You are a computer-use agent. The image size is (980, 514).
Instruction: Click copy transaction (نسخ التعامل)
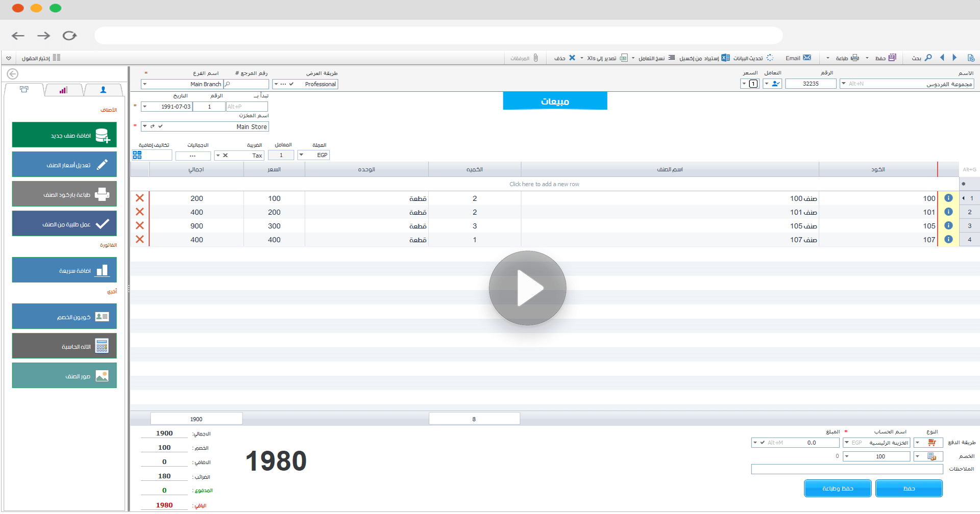(x=657, y=58)
